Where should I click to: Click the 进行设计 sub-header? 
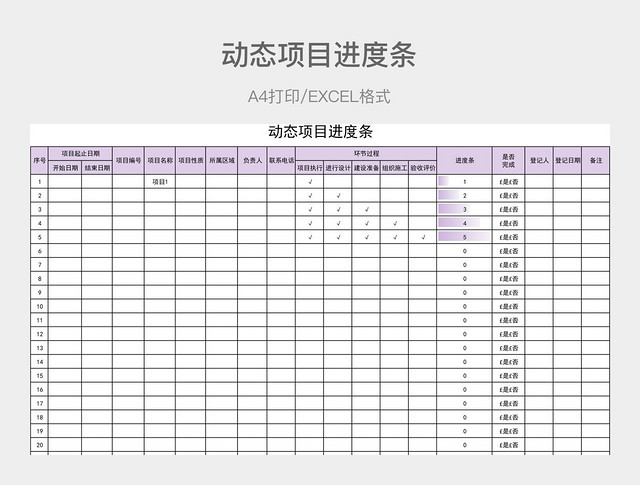coord(338,167)
